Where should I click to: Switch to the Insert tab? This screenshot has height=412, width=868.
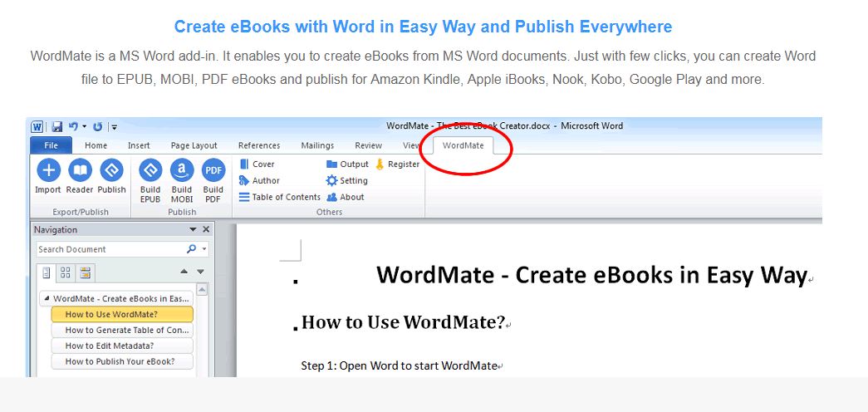pyautogui.click(x=139, y=145)
